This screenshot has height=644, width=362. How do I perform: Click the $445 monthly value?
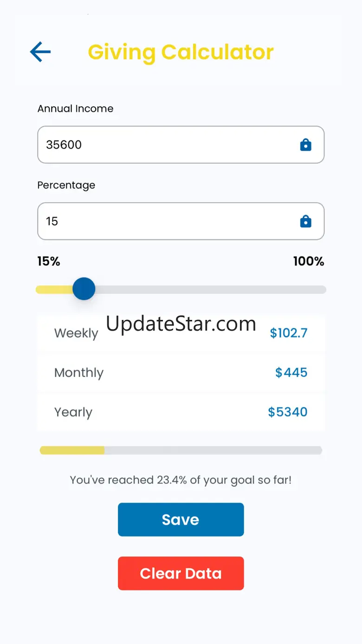tap(291, 372)
